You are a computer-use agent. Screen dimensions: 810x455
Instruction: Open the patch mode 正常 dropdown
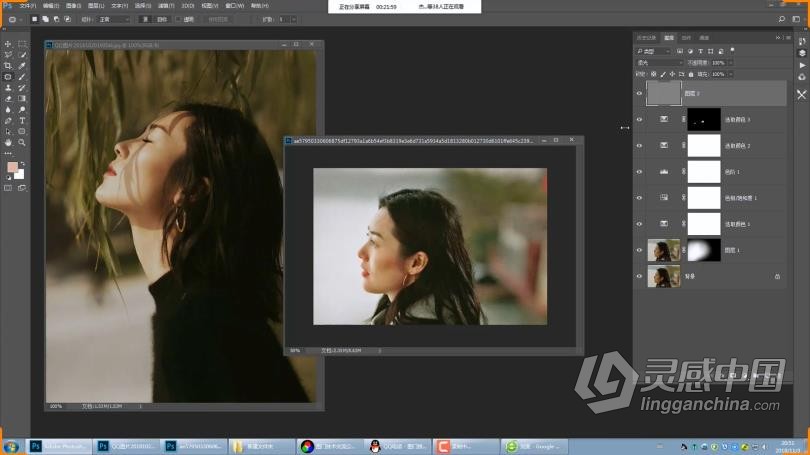tap(114, 19)
